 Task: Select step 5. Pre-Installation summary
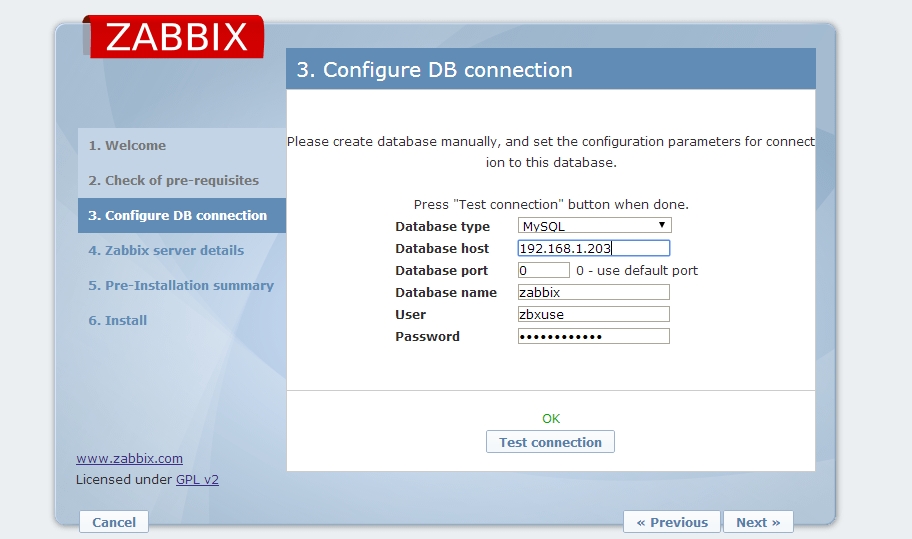click(182, 285)
